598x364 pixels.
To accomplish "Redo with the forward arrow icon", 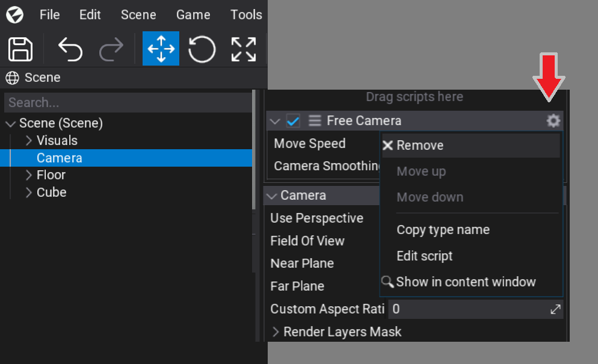I will 111,49.
